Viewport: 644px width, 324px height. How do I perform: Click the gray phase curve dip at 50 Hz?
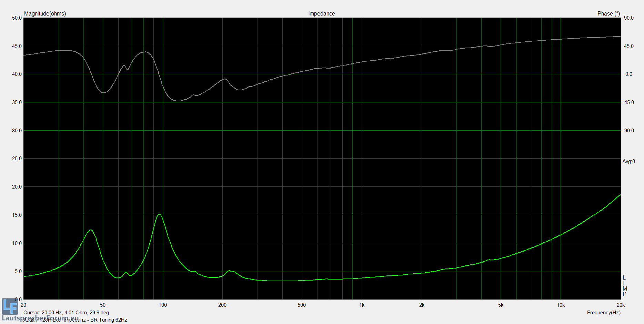[103, 92]
